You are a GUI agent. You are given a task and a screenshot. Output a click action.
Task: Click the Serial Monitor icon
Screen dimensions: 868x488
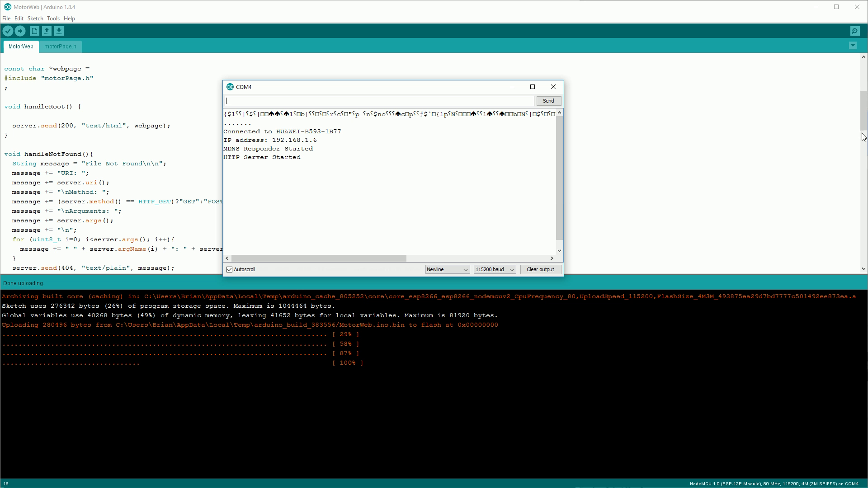click(x=855, y=30)
